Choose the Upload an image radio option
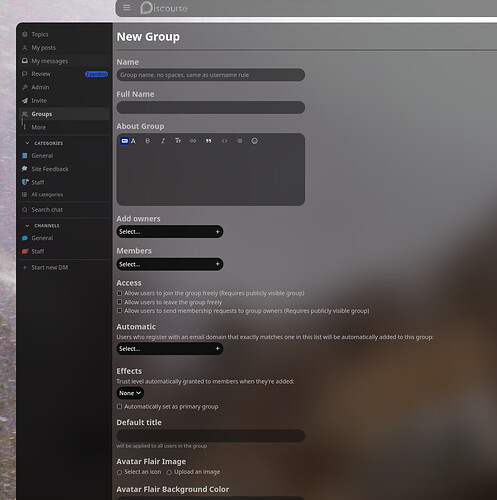497x500 pixels. click(169, 472)
